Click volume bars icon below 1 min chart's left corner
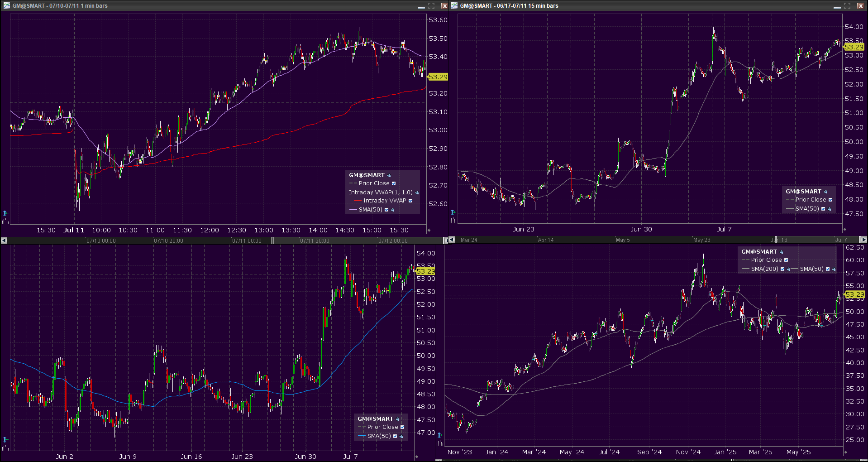Screen dimensions: 868x462 pos(5,221)
